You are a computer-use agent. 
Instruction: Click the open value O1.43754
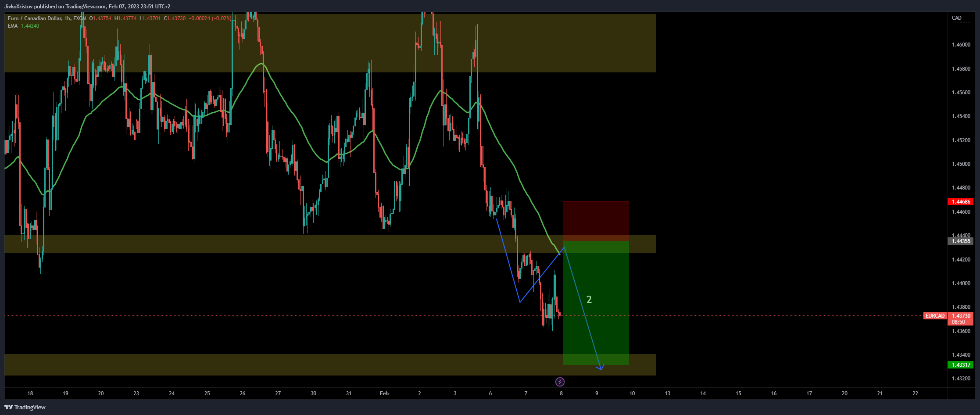point(100,18)
